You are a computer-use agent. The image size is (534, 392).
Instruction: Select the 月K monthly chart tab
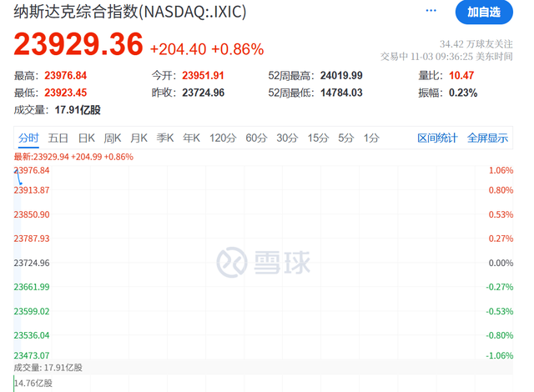click(139, 138)
